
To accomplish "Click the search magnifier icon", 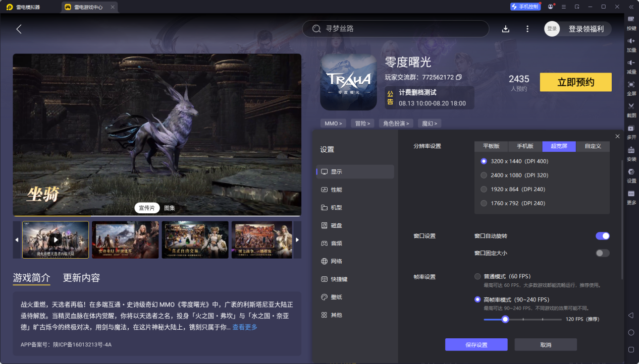I will tap(316, 29).
